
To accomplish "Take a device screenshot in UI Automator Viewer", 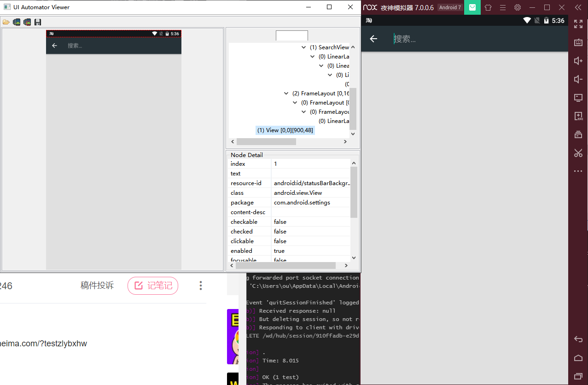I will 17,22.
